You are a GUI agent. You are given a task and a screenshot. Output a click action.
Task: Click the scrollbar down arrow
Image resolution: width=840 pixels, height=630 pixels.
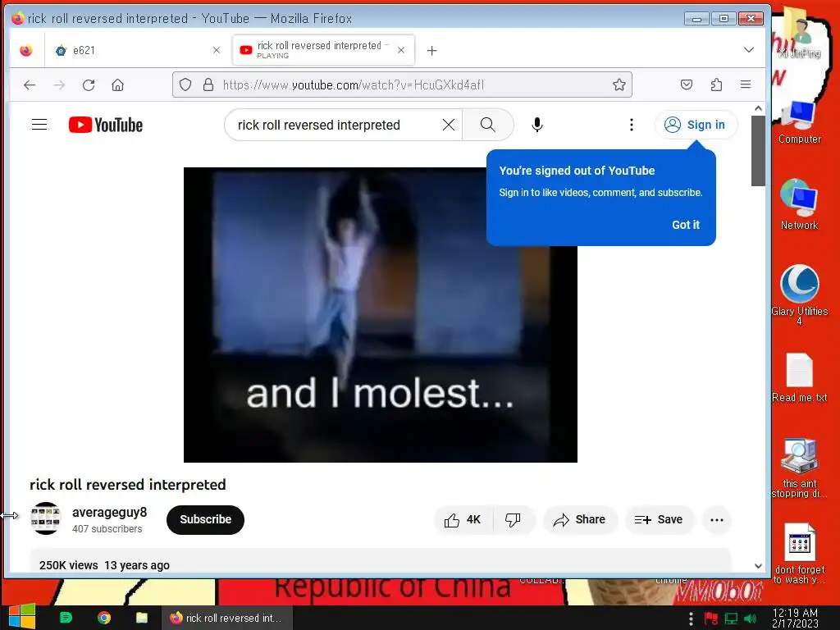tap(758, 566)
